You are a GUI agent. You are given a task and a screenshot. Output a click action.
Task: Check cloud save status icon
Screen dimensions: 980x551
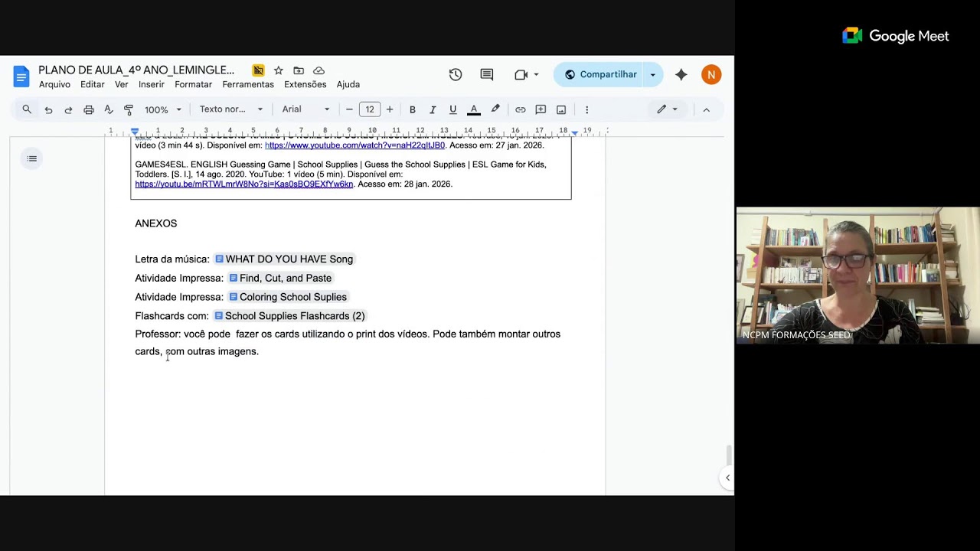pos(319,70)
